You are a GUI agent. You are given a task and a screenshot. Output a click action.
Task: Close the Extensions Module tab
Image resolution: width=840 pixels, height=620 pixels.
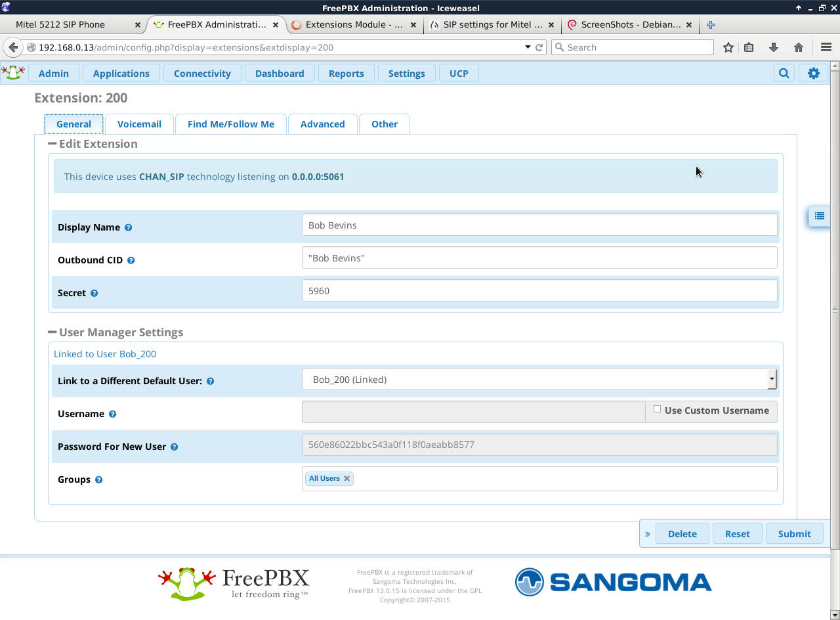pos(413,25)
